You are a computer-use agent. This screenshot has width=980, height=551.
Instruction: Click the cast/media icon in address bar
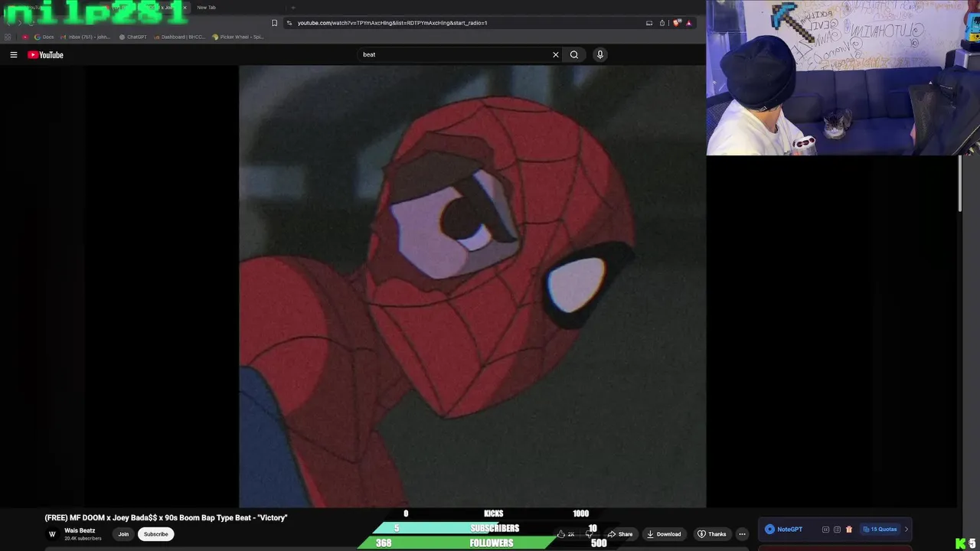coord(649,23)
